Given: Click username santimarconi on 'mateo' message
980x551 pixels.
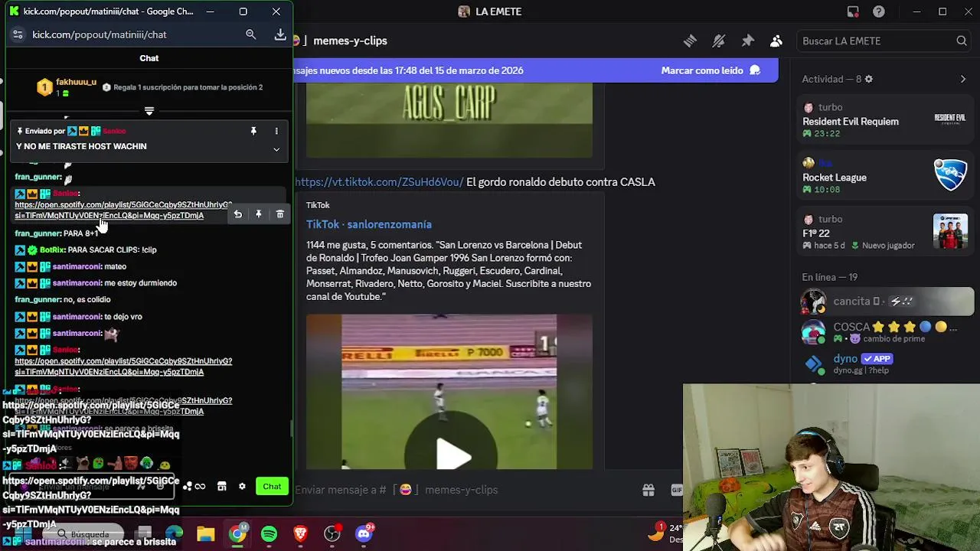Looking at the screenshot, I should point(77,266).
